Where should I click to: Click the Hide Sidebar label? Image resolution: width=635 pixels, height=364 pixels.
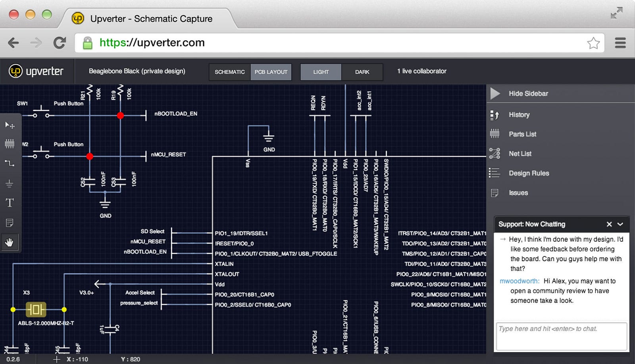point(528,94)
